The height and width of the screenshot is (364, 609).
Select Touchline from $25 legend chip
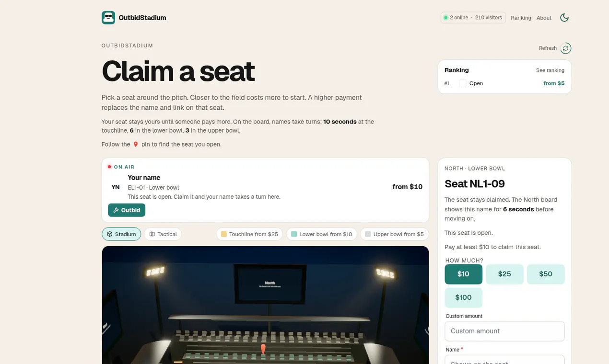(x=249, y=234)
